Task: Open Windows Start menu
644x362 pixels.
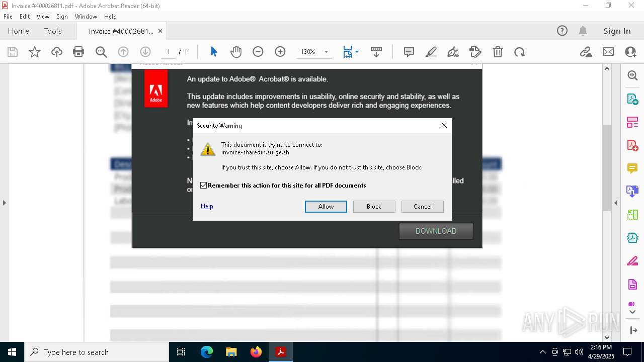Action: coord(12,352)
